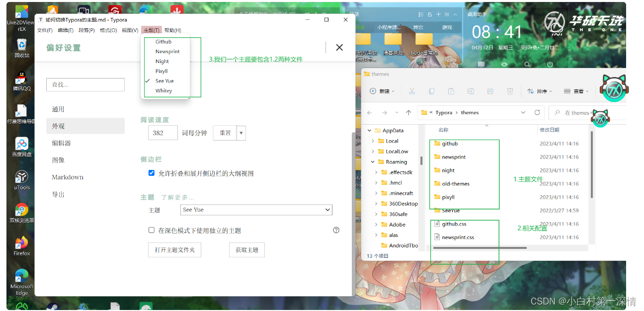The height and width of the screenshot is (311, 644).
Task: Click the power icon in desktop assistant widget
Action: pos(550,65)
